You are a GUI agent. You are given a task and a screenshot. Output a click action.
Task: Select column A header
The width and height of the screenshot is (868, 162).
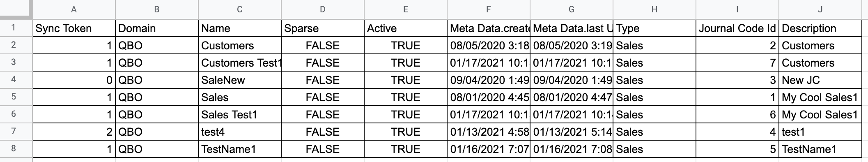[x=74, y=9]
